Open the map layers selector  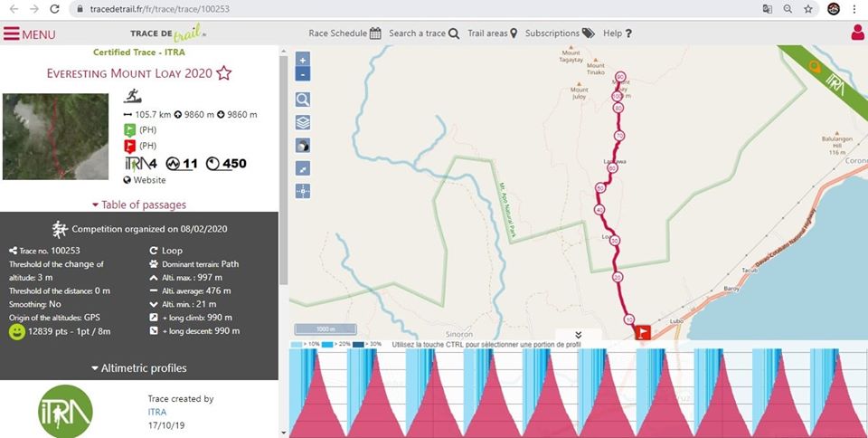click(x=303, y=122)
